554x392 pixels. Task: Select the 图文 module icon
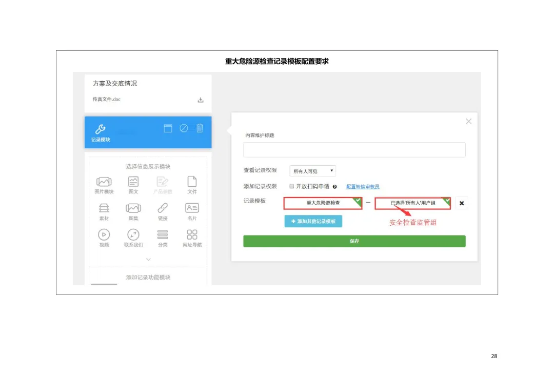[133, 182]
